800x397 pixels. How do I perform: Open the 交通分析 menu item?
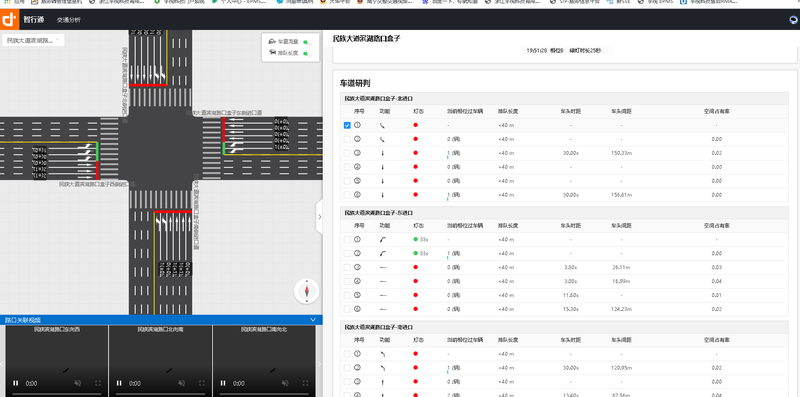68,20
